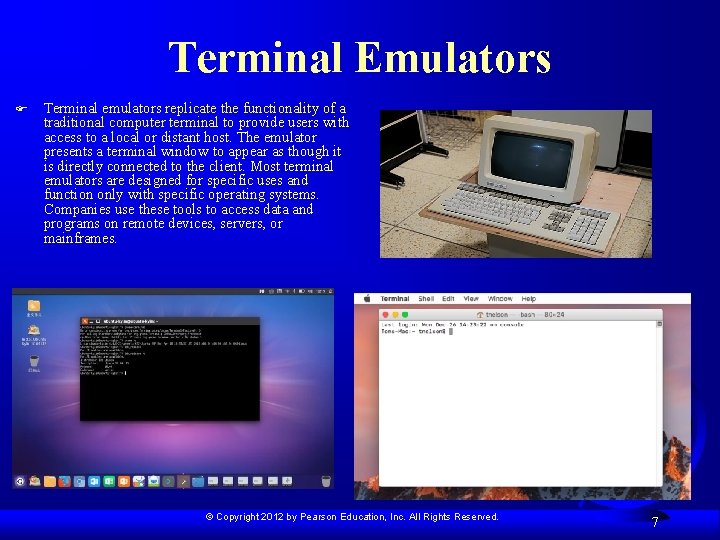Click the yellow minimize button of Mac Terminal
Viewport: 720px width, 540px height.
pyautogui.click(x=395, y=315)
